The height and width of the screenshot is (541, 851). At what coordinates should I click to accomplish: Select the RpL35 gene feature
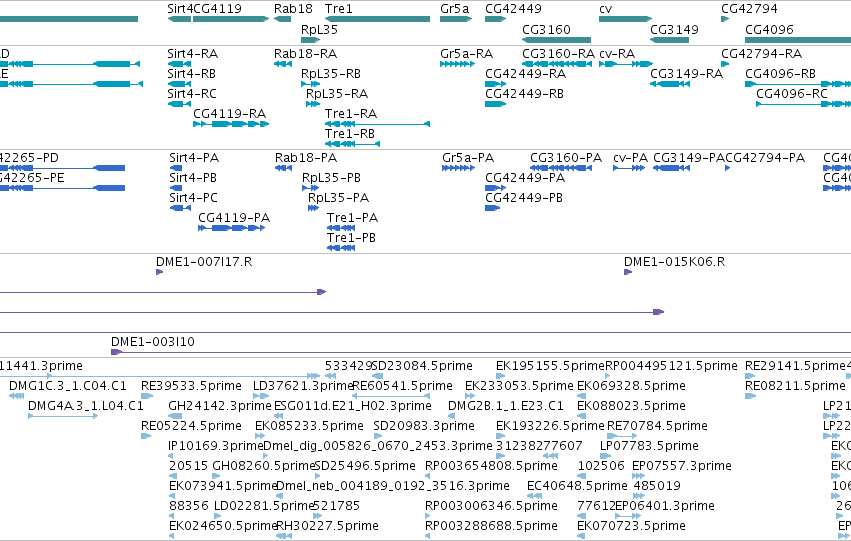(311, 40)
